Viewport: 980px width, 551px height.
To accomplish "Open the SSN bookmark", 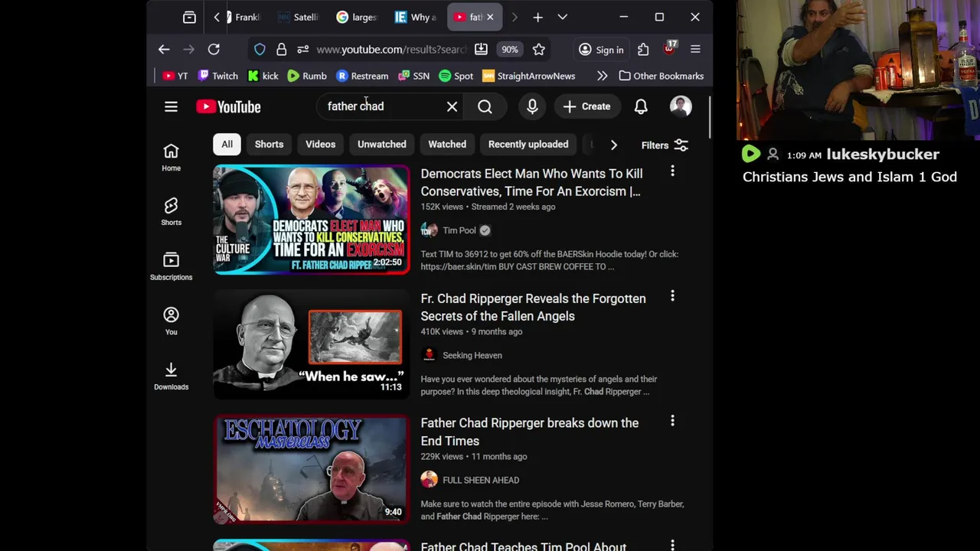I will tap(413, 76).
